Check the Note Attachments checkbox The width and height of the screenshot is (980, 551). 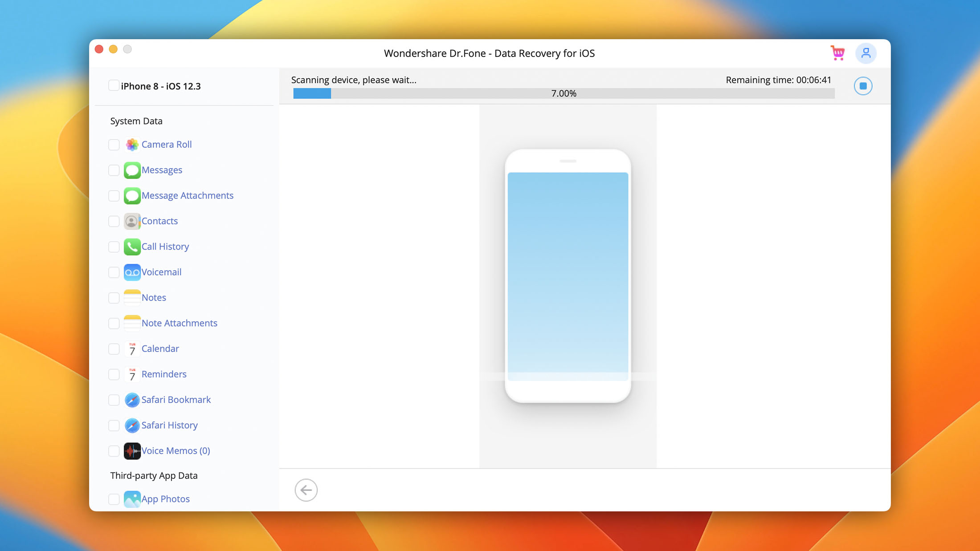coord(114,323)
